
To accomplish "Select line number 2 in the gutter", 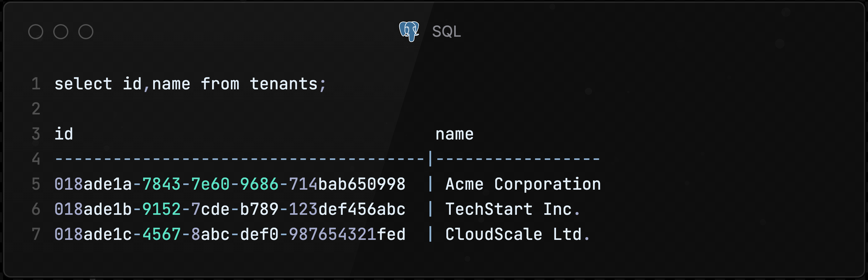I will 36,109.
